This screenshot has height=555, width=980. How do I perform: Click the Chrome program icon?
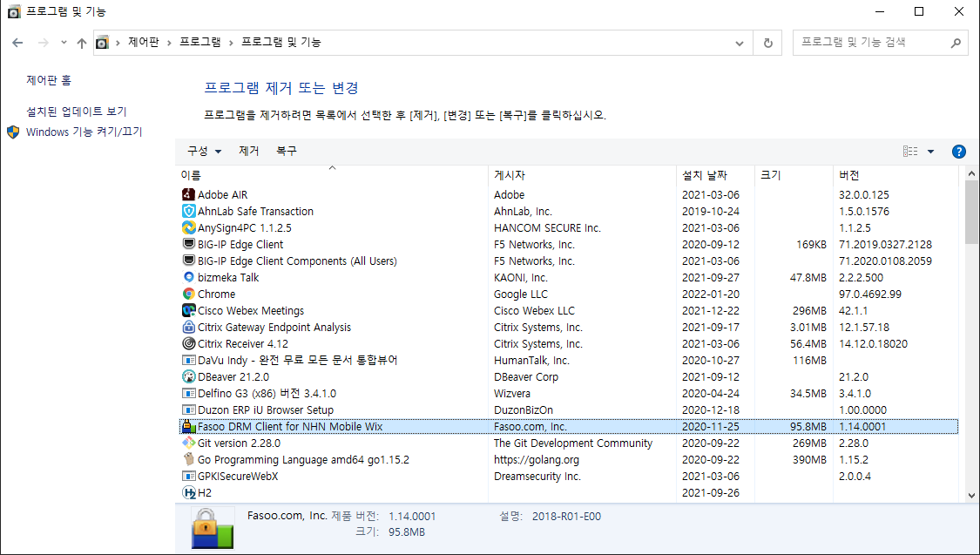point(189,294)
